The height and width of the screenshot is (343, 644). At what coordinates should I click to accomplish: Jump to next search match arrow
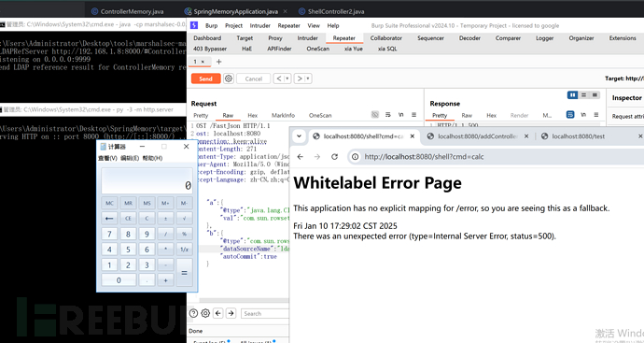coord(231,313)
